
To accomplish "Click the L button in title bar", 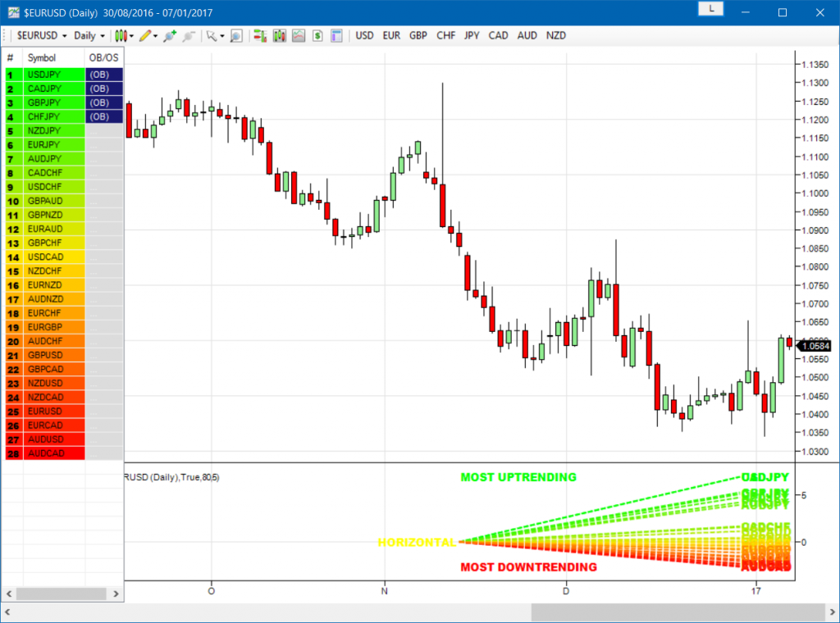I will coord(710,11).
